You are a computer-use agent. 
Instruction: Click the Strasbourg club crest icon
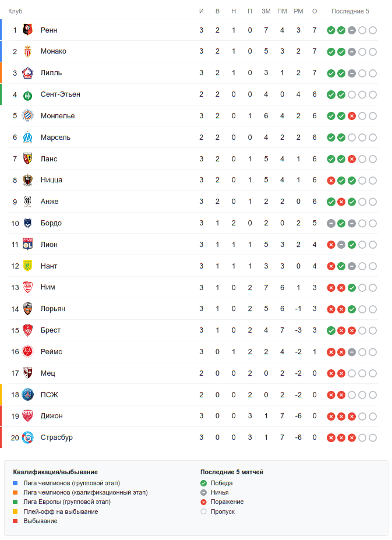coord(27,437)
